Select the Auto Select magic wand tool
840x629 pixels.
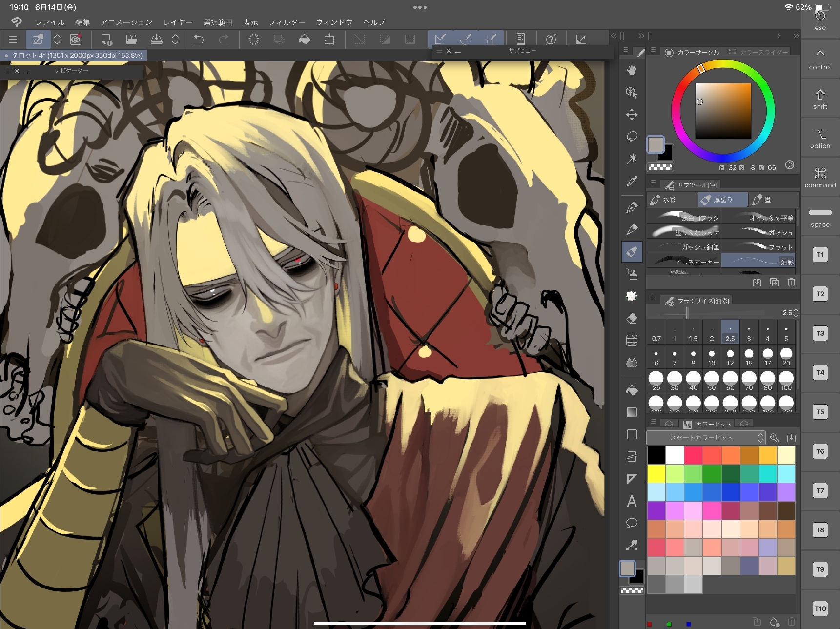pyautogui.click(x=632, y=159)
